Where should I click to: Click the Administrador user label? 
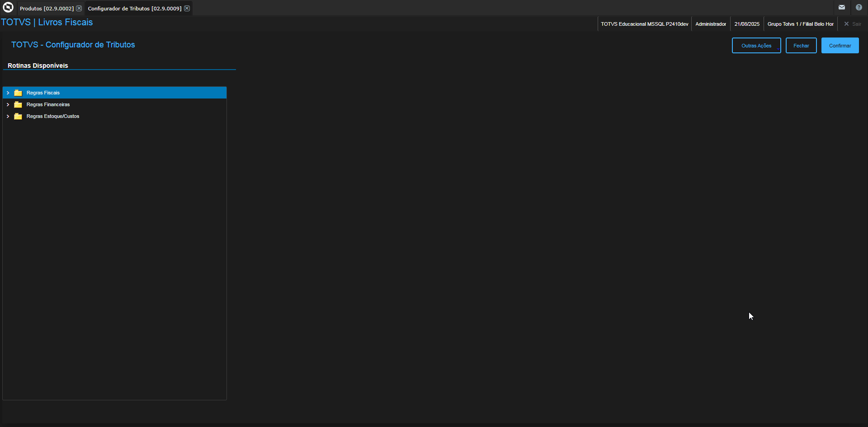[711, 24]
